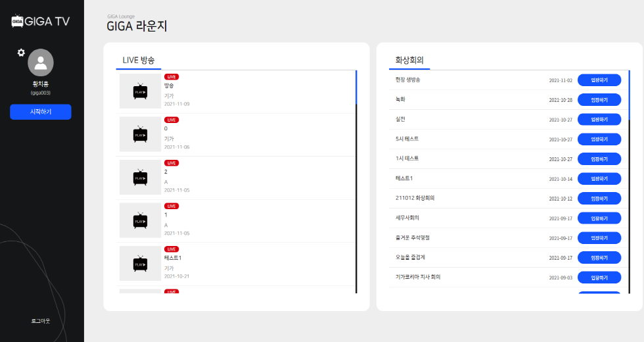
Task: Click the meeting date 2021-11-02
Action: click(x=561, y=80)
